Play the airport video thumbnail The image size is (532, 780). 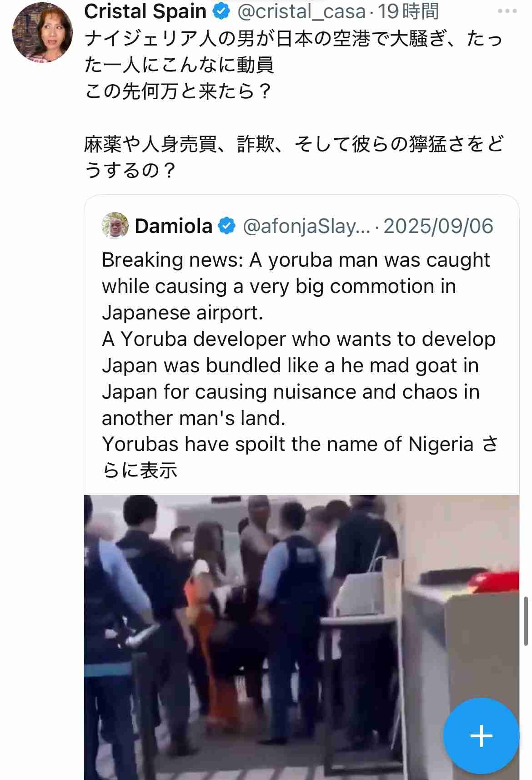[301, 637]
